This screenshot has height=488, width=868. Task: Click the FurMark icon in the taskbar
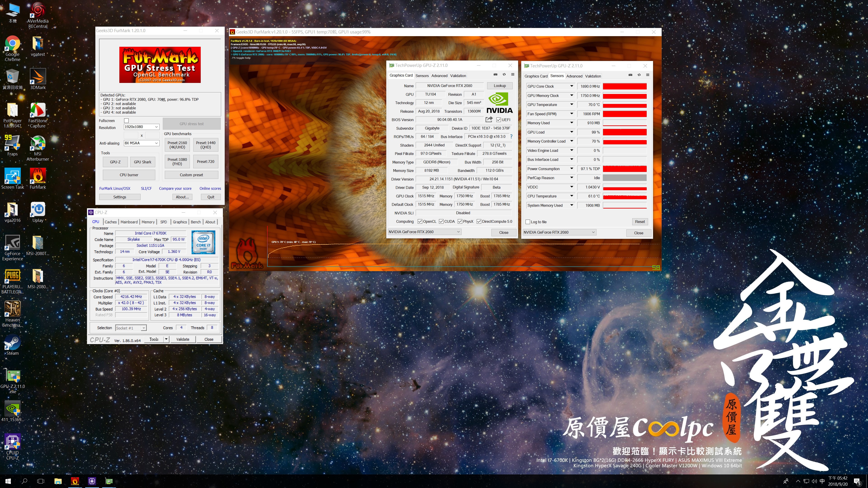click(x=75, y=481)
